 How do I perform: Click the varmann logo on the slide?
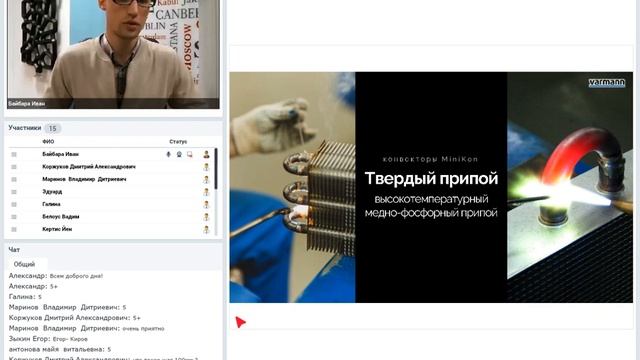[607, 83]
